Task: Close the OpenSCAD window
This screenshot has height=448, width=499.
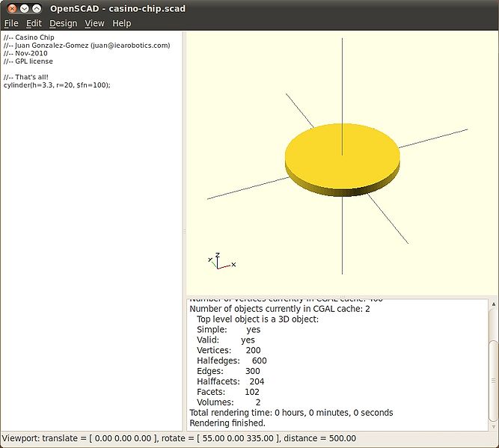Action: click(10, 8)
